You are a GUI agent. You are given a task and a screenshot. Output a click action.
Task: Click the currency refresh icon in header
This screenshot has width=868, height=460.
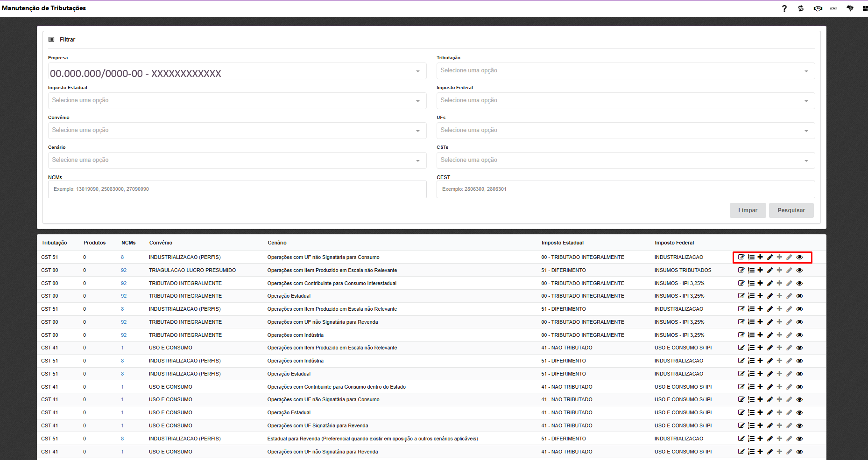pos(801,8)
